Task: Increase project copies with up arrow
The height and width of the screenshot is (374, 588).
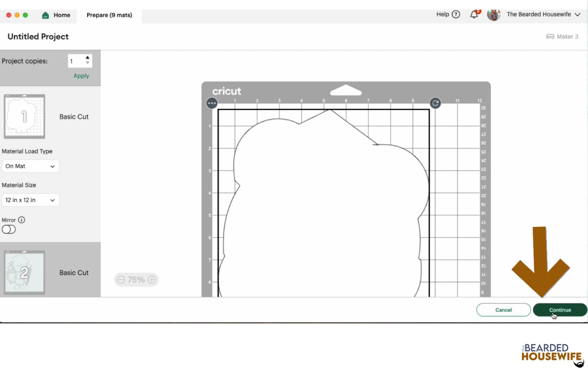Action: click(x=87, y=58)
